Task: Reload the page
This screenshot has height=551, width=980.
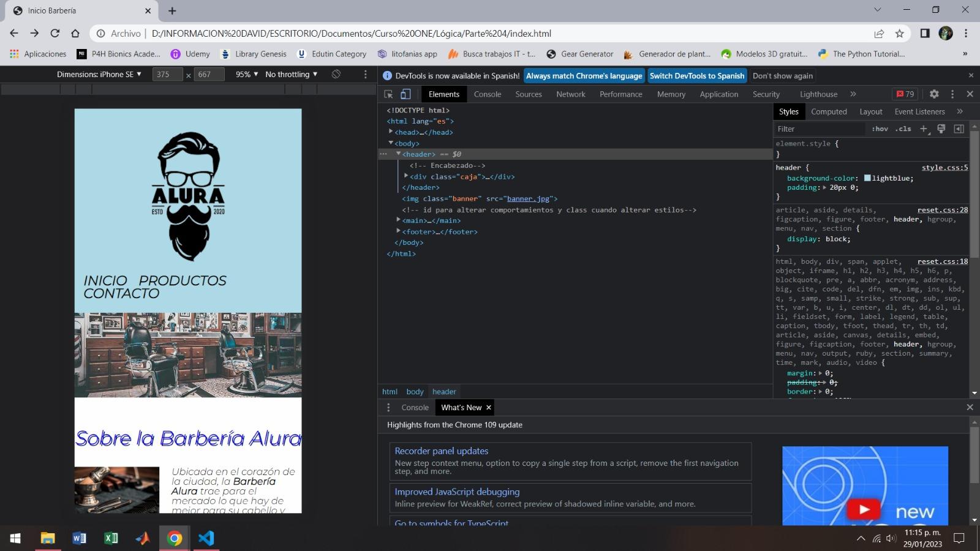Action: [55, 34]
